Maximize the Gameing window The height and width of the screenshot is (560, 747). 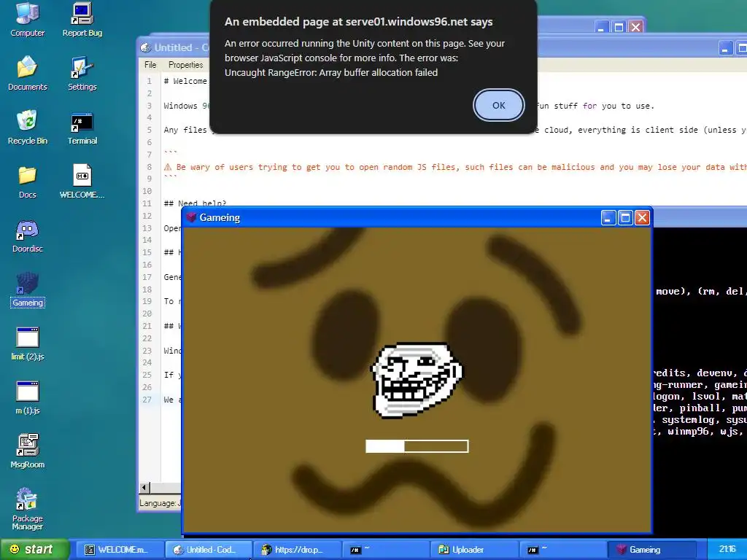click(x=625, y=217)
